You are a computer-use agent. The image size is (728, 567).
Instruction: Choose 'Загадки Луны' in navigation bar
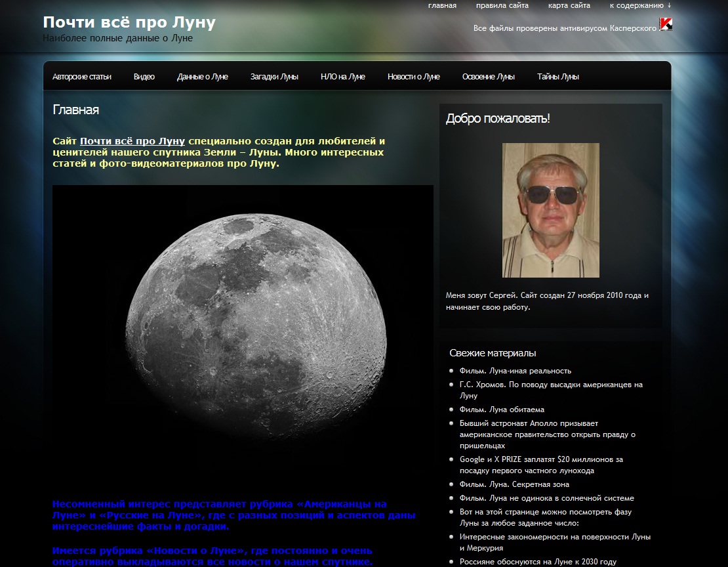tap(274, 77)
